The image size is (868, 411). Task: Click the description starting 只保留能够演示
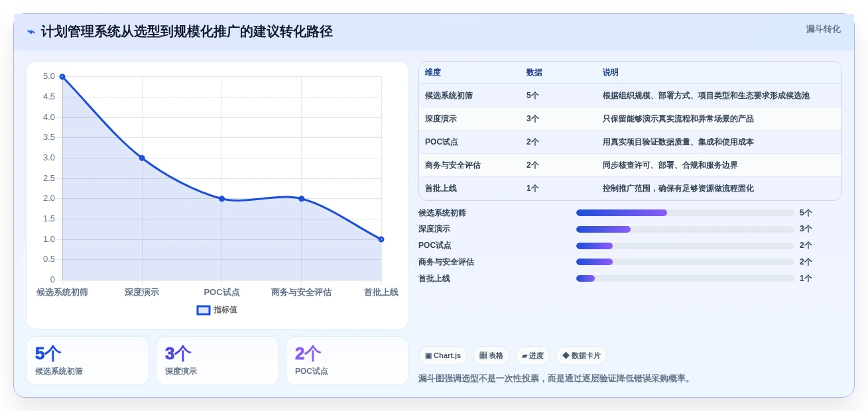pos(678,119)
